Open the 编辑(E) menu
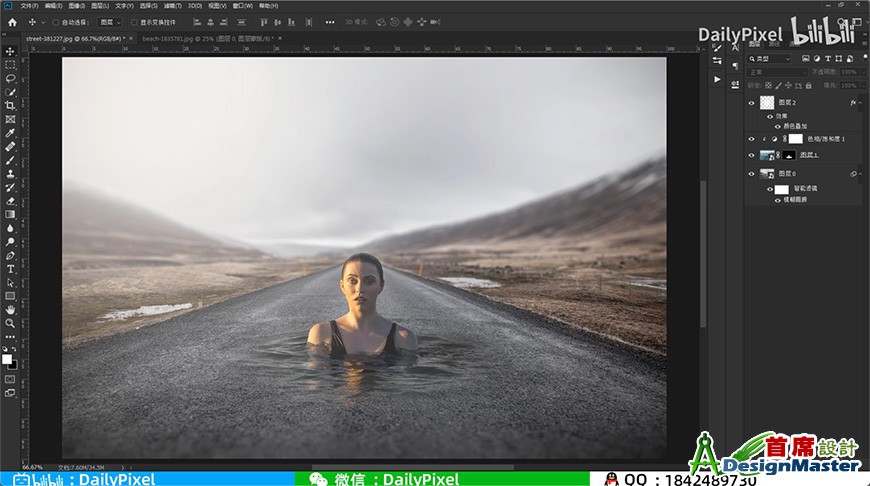The height and width of the screenshot is (486, 870). 53,6
